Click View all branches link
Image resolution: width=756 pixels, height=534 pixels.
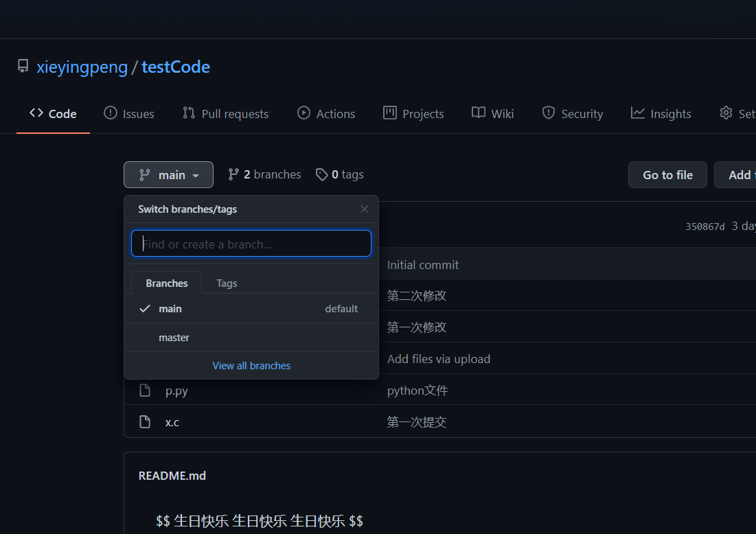(251, 366)
